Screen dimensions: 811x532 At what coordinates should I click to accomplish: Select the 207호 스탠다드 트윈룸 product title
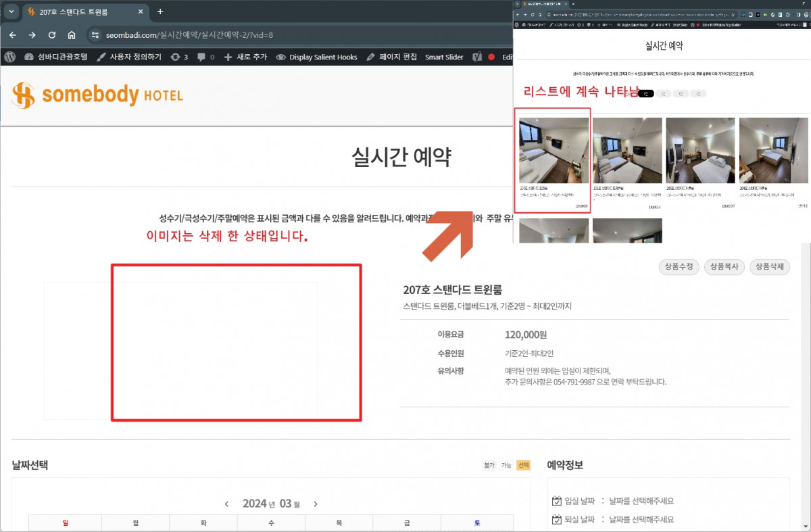tap(453, 289)
